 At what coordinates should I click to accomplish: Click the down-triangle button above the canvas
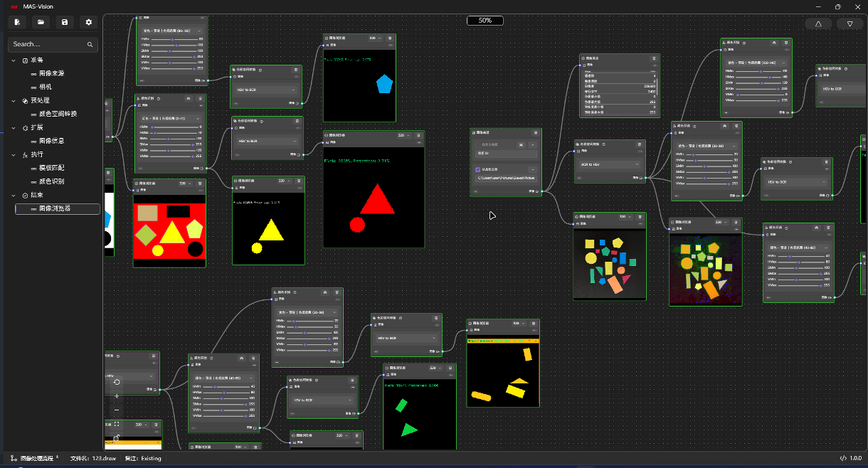(x=850, y=23)
